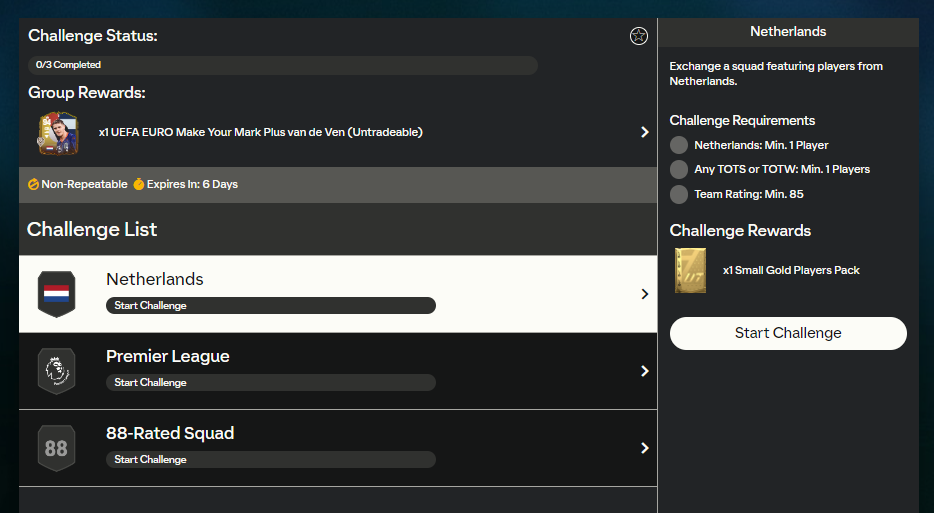Select the Netherlands challenge title
The height and width of the screenshot is (513, 934).
coord(155,279)
